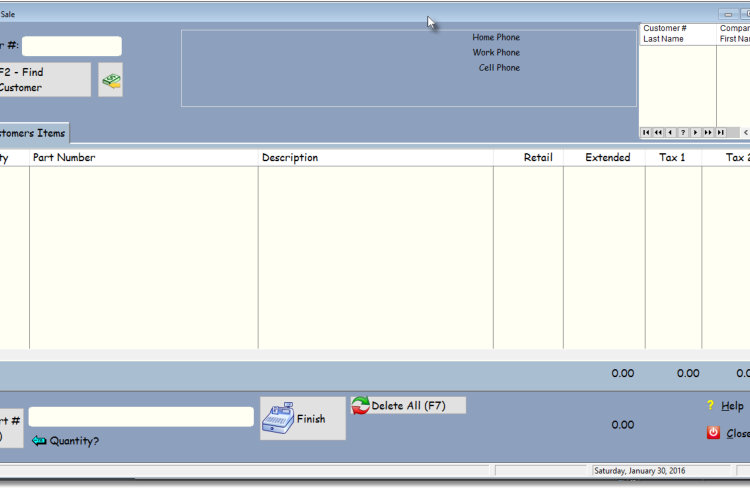Click the Quantity? arrow label
The height and width of the screenshot is (490, 750).
click(66, 441)
